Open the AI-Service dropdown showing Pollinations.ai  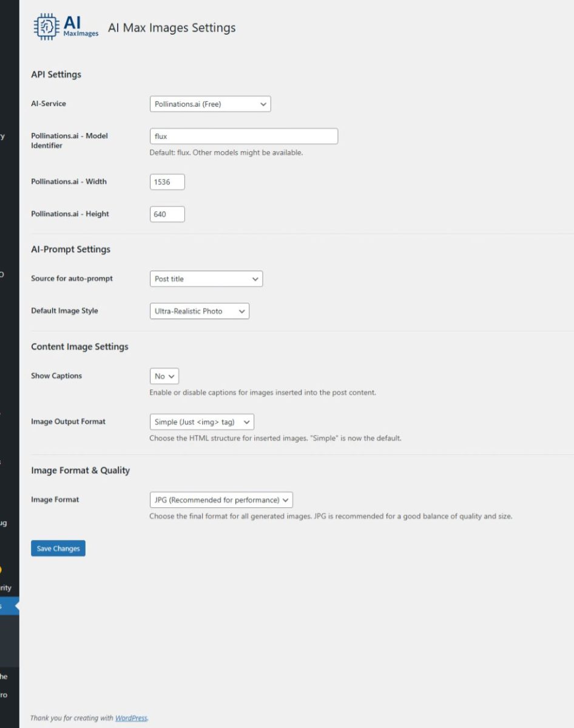tap(210, 104)
